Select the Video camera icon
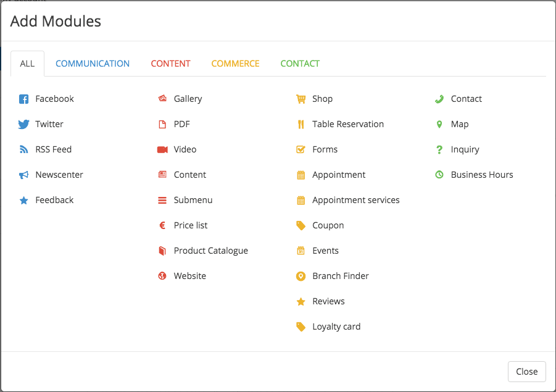Viewport: 556px width, 392px height. click(162, 150)
